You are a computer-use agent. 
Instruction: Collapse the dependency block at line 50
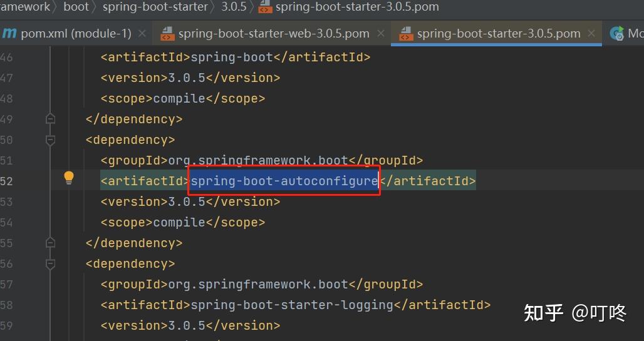pos(51,140)
